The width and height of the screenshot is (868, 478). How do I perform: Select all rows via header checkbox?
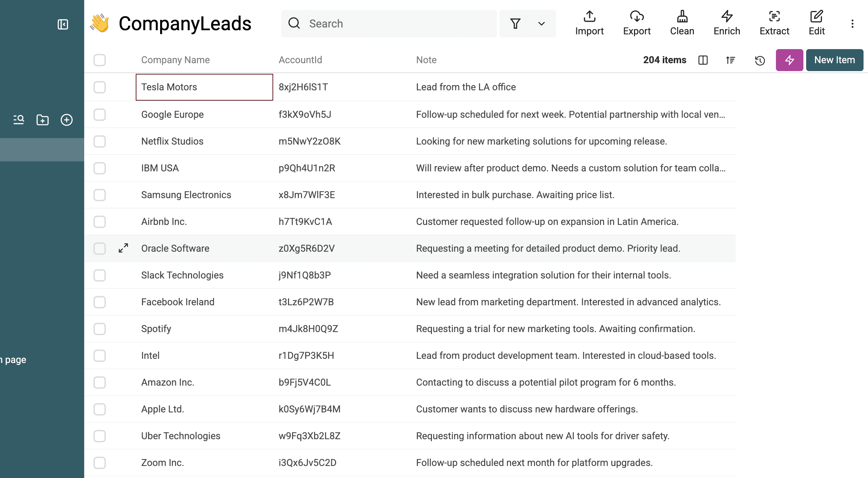click(99, 60)
